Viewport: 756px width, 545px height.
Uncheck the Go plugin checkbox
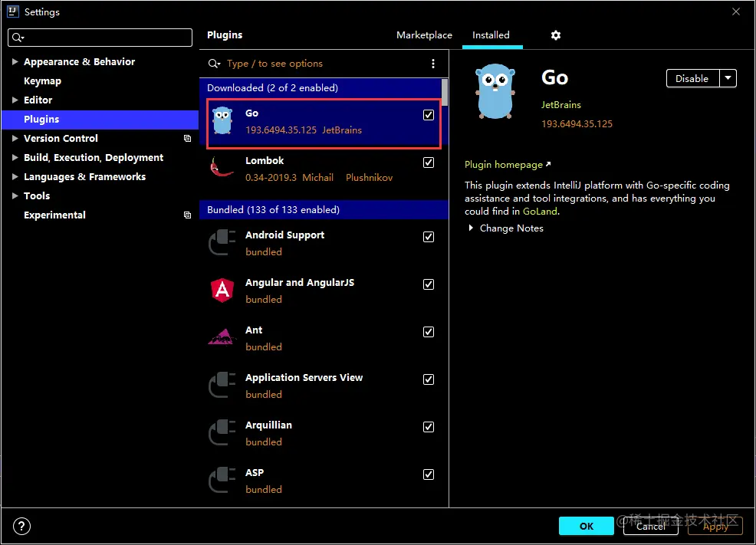pyautogui.click(x=428, y=115)
